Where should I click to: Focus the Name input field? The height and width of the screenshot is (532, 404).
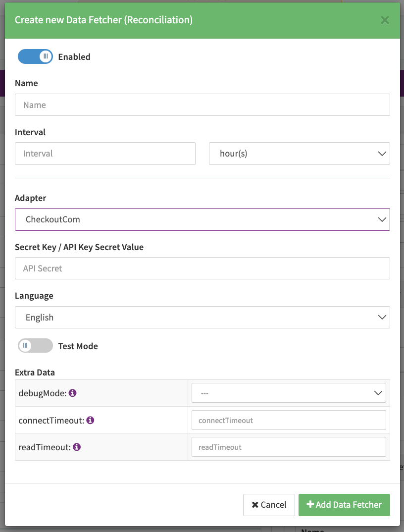202,105
